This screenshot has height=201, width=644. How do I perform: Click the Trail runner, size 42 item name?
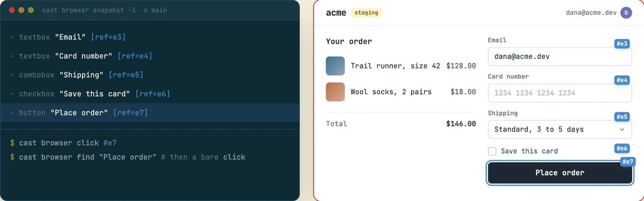(x=395, y=66)
